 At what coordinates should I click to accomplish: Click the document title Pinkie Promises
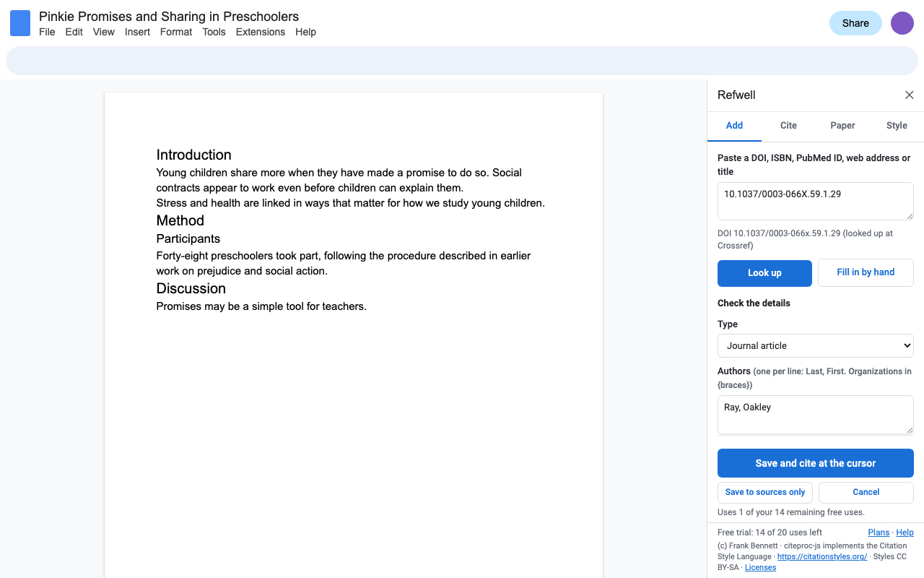pos(169,17)
